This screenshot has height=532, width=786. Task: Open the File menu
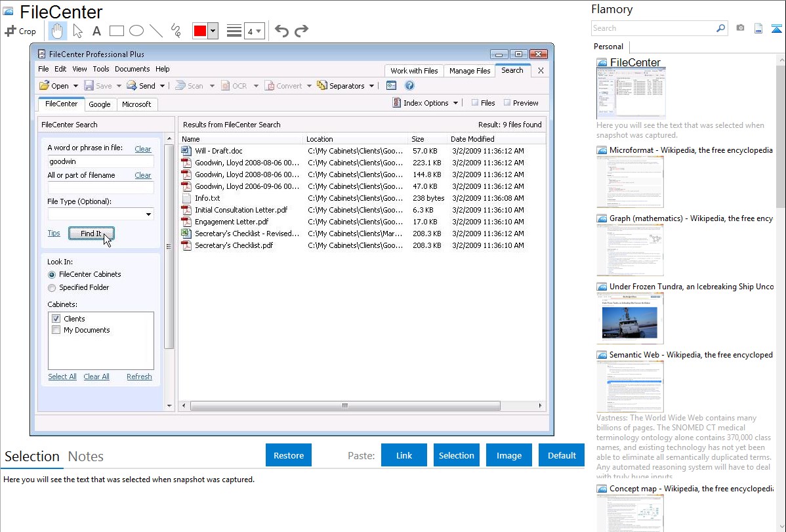pos(43,69)
